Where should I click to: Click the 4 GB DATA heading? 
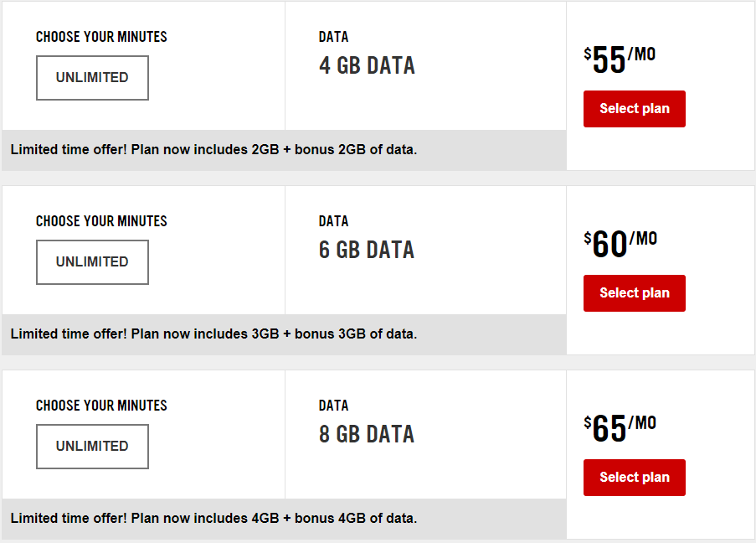[367, 65]
